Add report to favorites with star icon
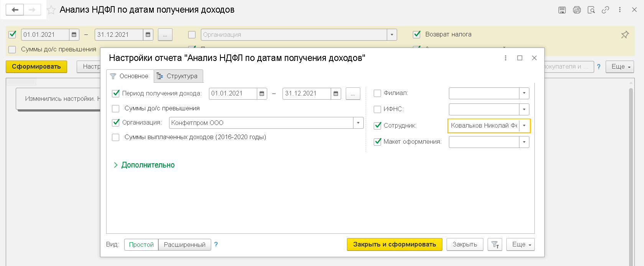Viewport: 644px width, 266px height. point(51,10)
